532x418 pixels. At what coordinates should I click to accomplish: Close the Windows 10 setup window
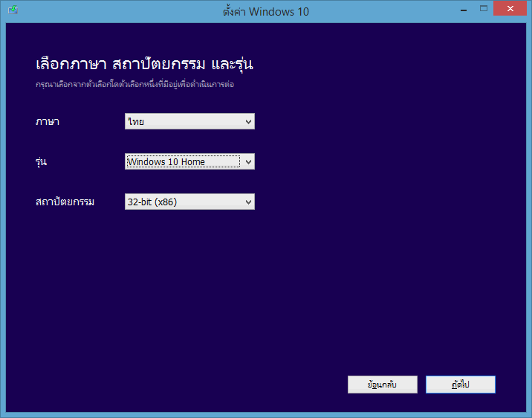[511, 9]
